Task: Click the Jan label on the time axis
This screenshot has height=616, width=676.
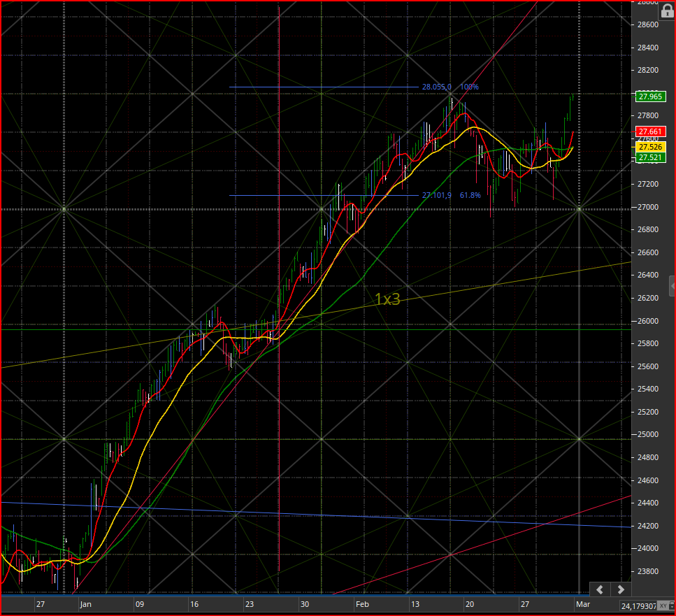Action: [85, 604]
